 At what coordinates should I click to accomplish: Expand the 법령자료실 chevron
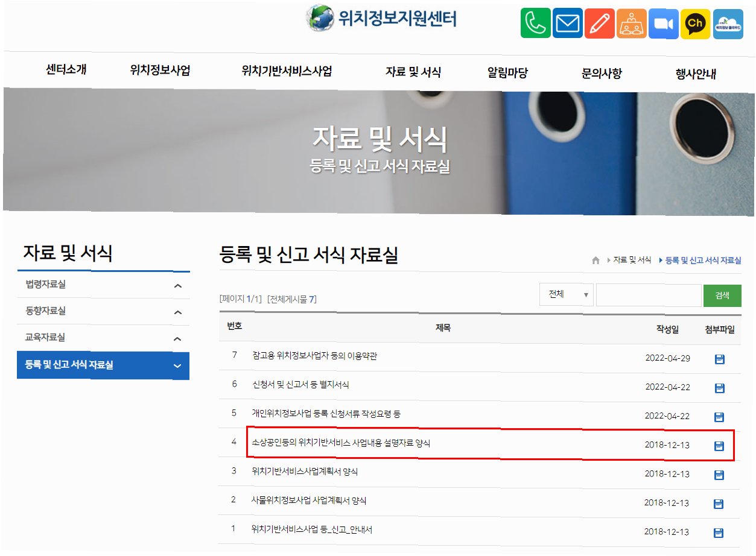177,286
